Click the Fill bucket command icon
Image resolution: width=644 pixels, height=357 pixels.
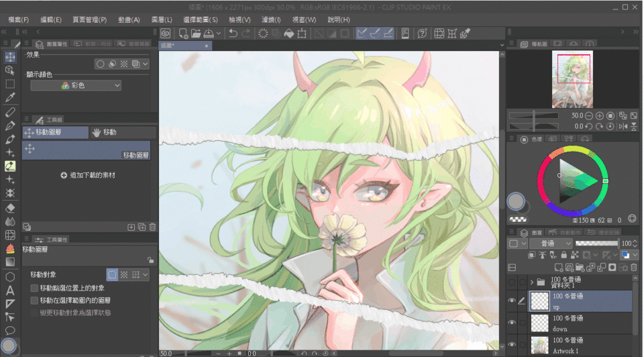289,34
